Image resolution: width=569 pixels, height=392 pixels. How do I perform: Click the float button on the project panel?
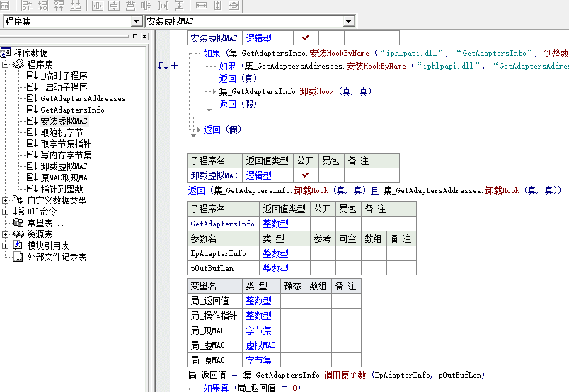coord(134,36)
